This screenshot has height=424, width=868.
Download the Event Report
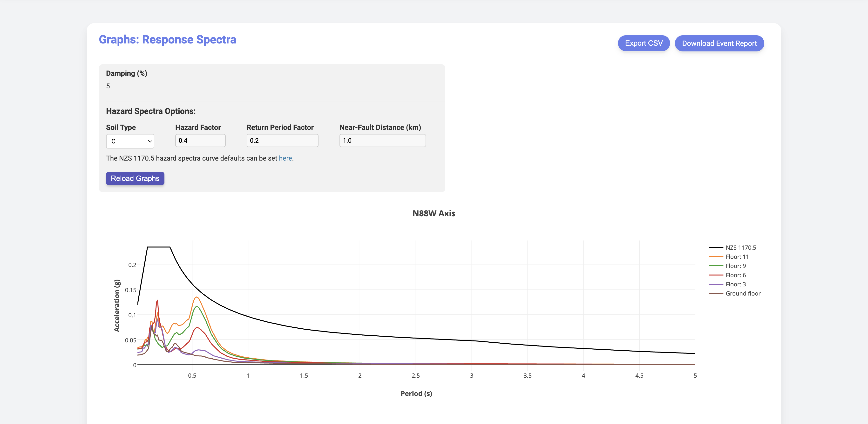point(719,43)
